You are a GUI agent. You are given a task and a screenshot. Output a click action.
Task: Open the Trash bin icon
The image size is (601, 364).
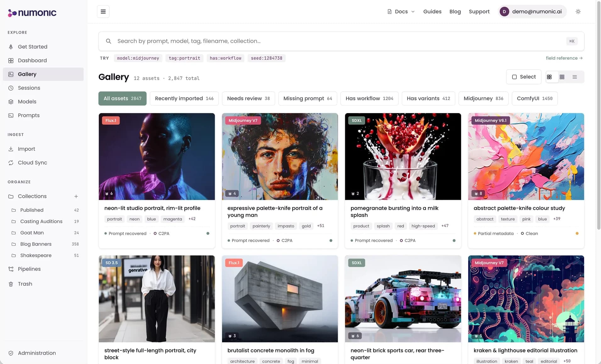pyautogui.click(x=11, y=284)
